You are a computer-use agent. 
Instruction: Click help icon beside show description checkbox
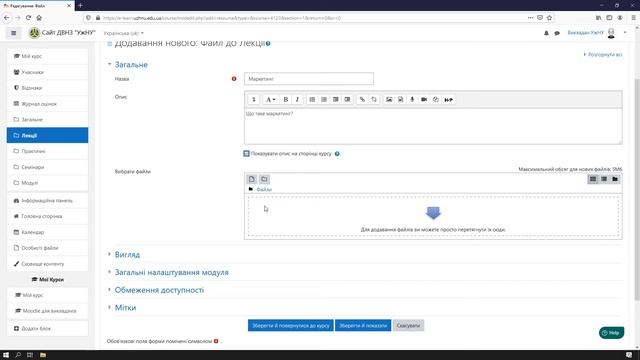click(337, 154)
